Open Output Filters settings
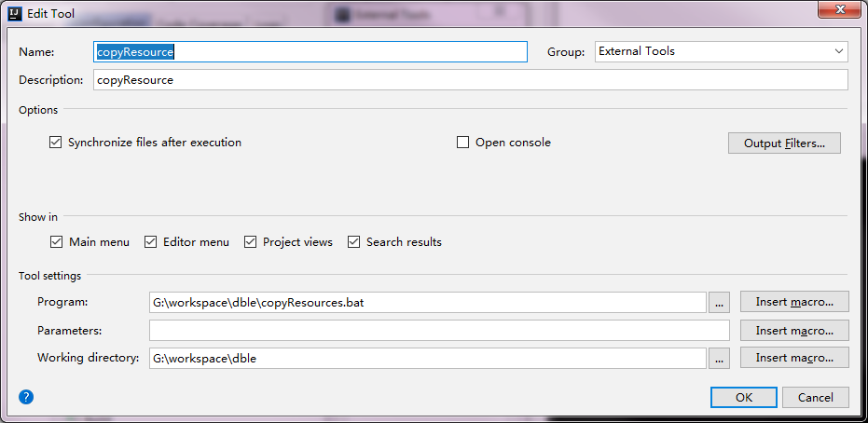This screenshot has height=423, width=868. pos(784,143)
